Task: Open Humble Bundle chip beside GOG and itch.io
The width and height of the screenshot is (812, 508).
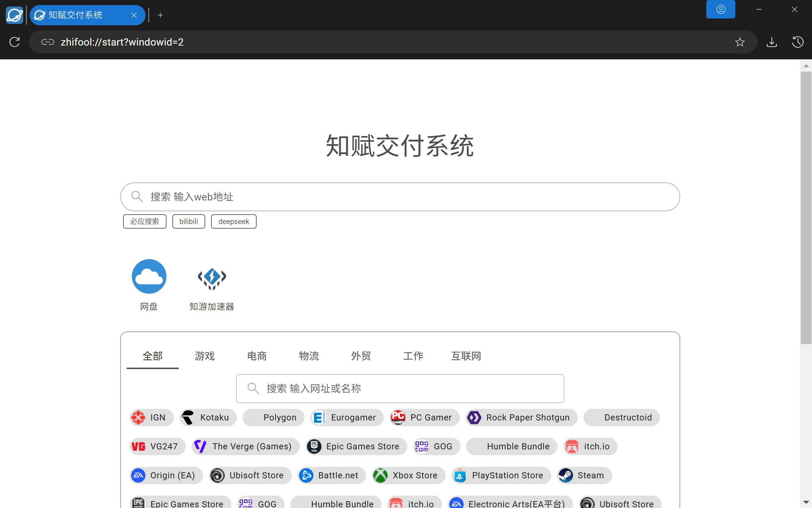Action: (x=512, y=446)
